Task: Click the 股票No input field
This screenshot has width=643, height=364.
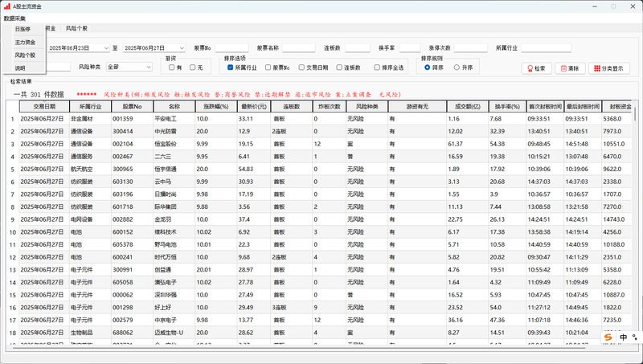Action: (231, 48)
